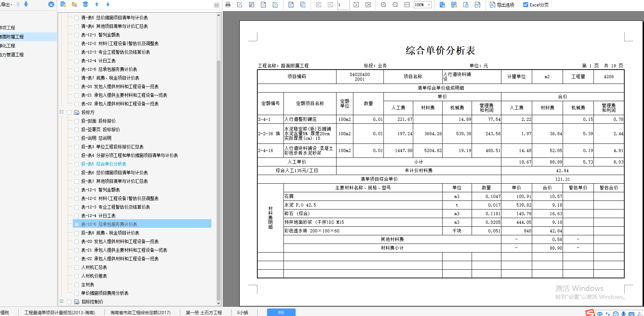The width and height of the screenshot is (644, 316).
Task: Open report 投-表4 分部分项工程和单价措施项目清单与计价表
Action: 129,155
